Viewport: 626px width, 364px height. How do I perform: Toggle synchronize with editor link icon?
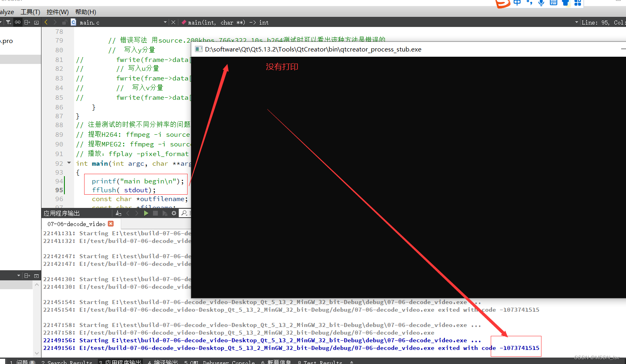(18, 22)
